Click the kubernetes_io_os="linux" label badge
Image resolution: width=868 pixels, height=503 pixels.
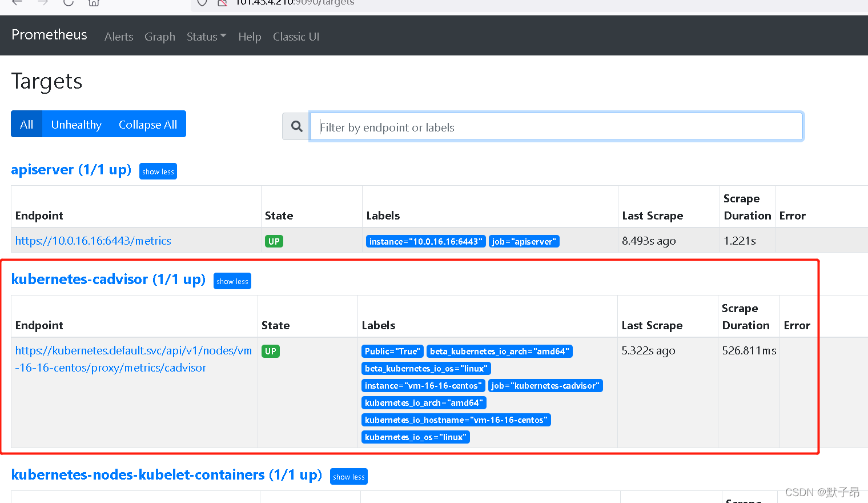point(416,437)
